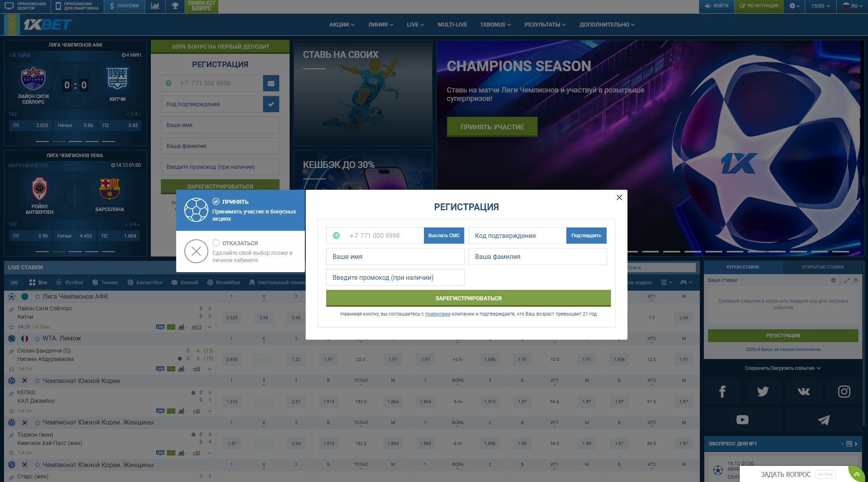This screenshot has width=868, height=482.
Task: Open the Facebook social icon
Action: click(x=722, y=391)
